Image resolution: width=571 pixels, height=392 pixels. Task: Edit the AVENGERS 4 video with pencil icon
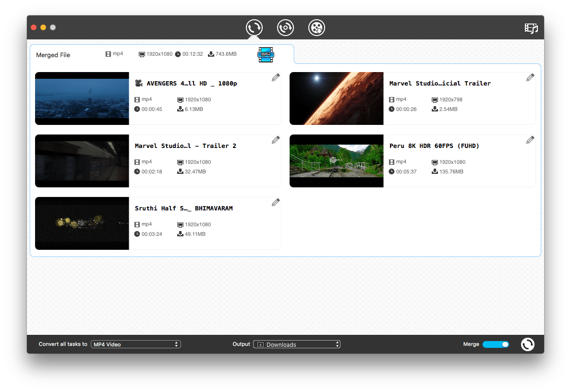(x=276, y=77)
